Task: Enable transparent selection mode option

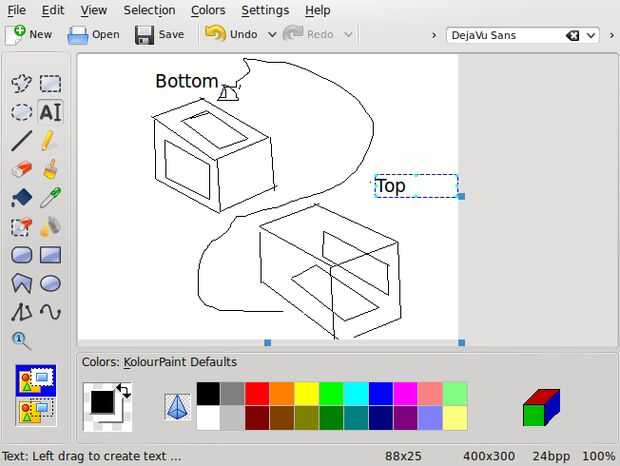Action: pos(35,410)
